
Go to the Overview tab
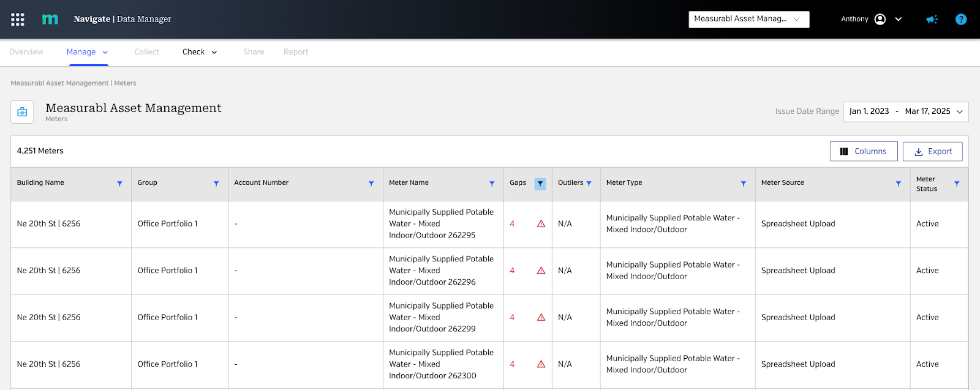click(x=26, y=52)
